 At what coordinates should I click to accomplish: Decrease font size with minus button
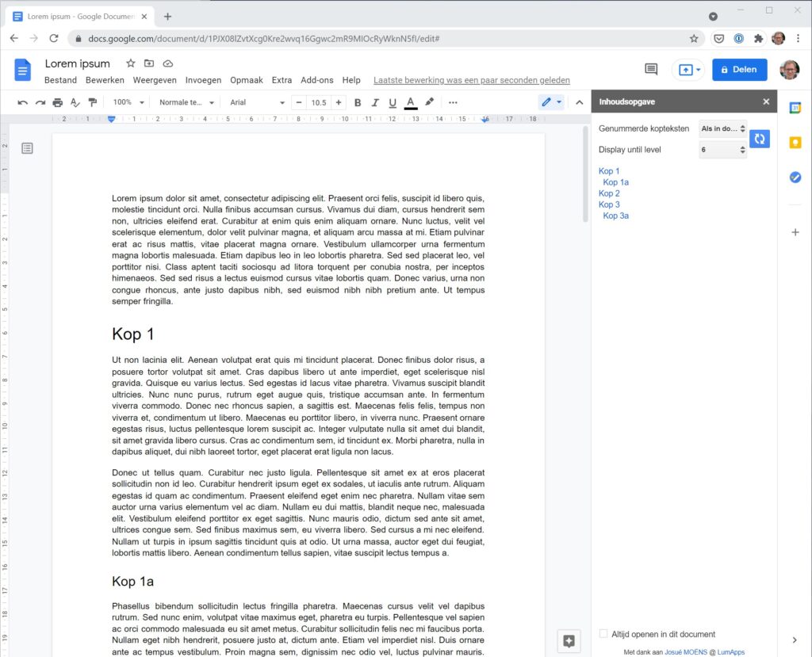pyautogui.click(x=299, y=102)
